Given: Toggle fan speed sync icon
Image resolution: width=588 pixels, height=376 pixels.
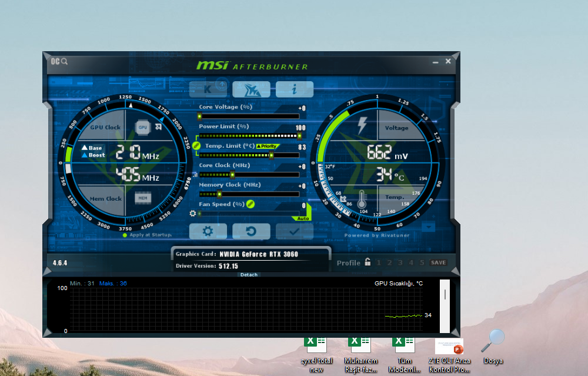Looking at the screenshot, I should pos(250,204).
